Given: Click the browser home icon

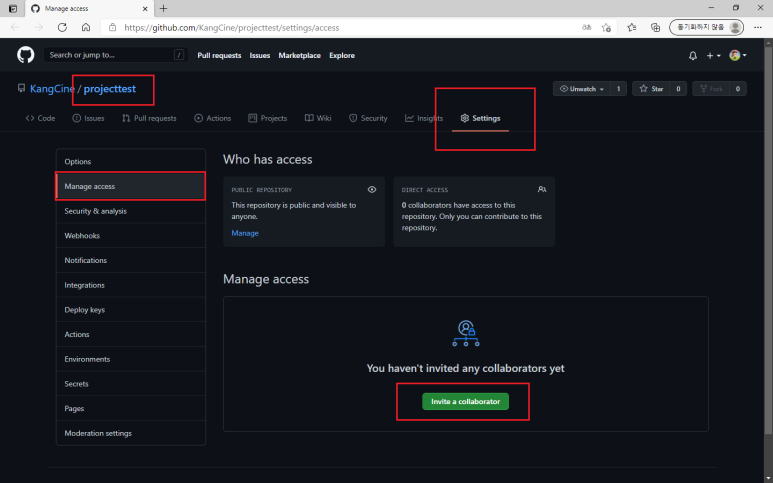Looking at the screenshot, I should 86,28.
